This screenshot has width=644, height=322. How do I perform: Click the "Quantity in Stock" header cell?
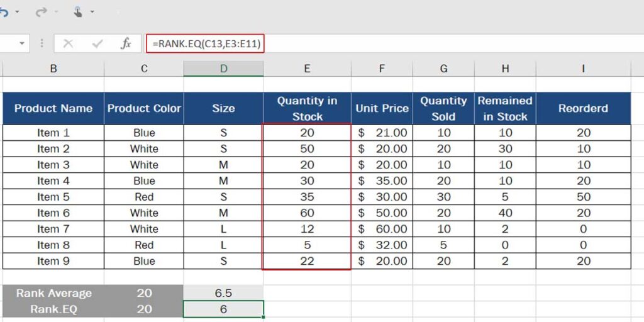tap(307, 108)
